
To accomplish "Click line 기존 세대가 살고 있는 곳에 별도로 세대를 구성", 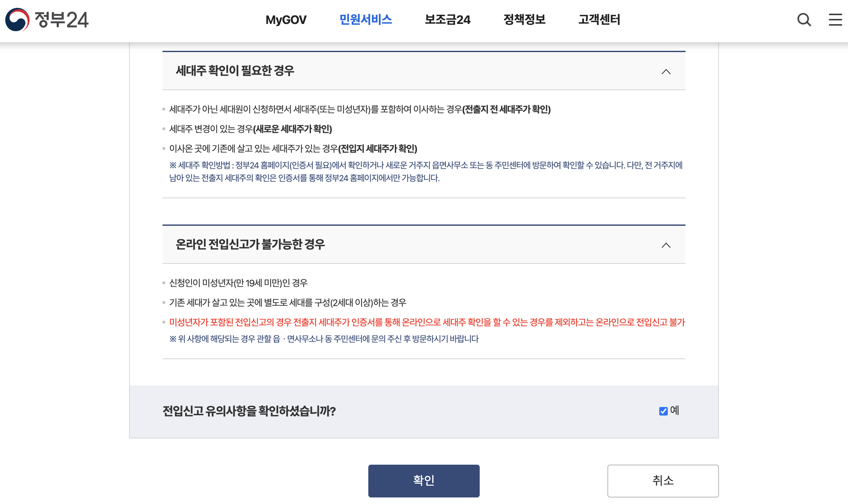I will pos(287,302).
